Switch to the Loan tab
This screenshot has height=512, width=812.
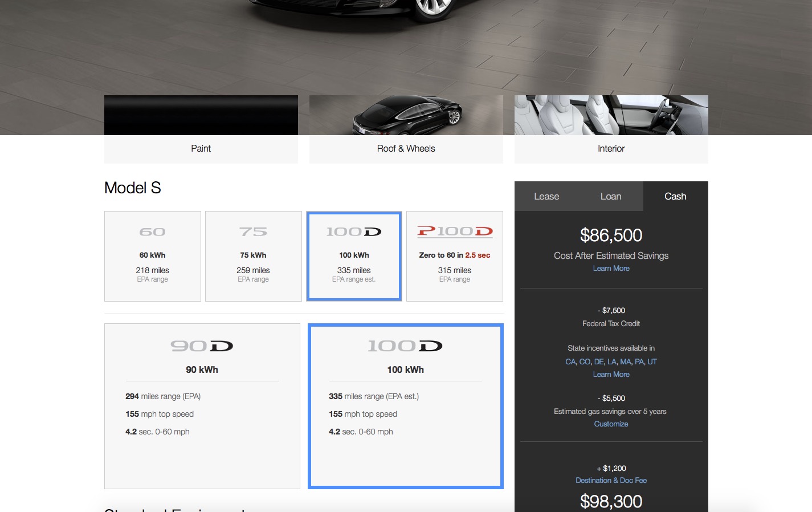[611, 196]
